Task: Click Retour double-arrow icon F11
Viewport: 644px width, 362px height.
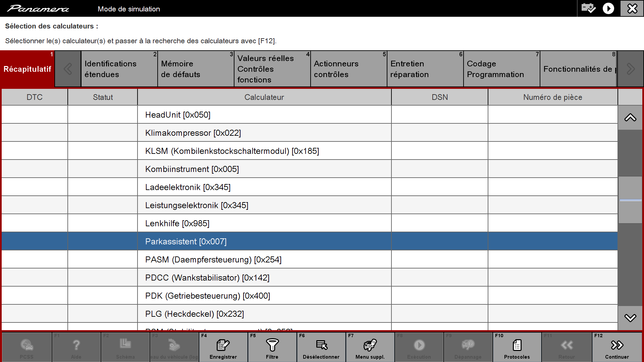Action: click(x=567, y=347)
